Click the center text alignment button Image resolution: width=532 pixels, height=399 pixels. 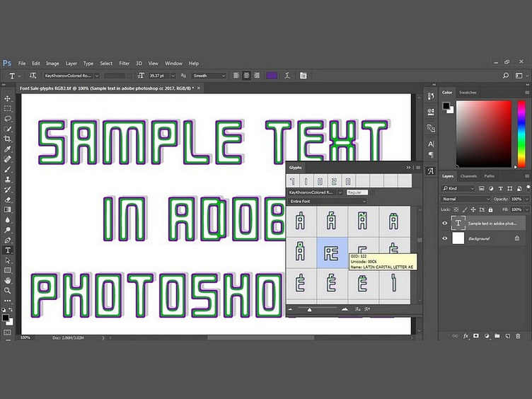[247, 75]
